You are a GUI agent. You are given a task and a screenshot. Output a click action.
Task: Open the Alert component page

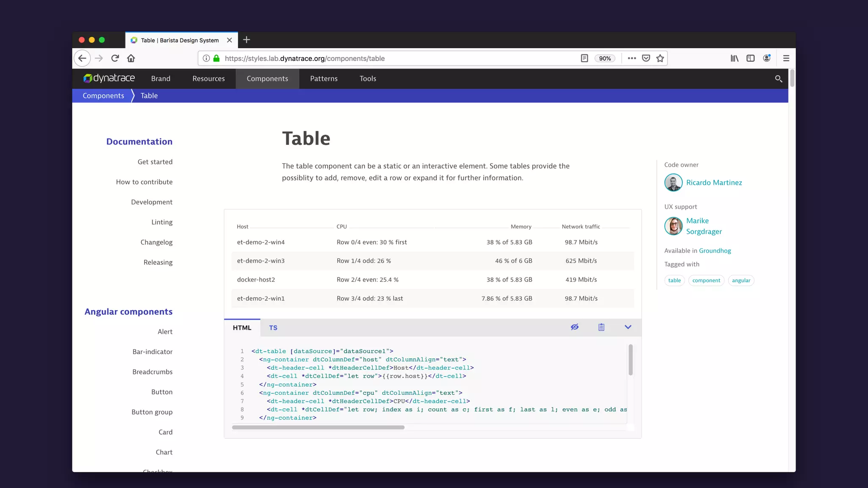click(x=165, y=332)
